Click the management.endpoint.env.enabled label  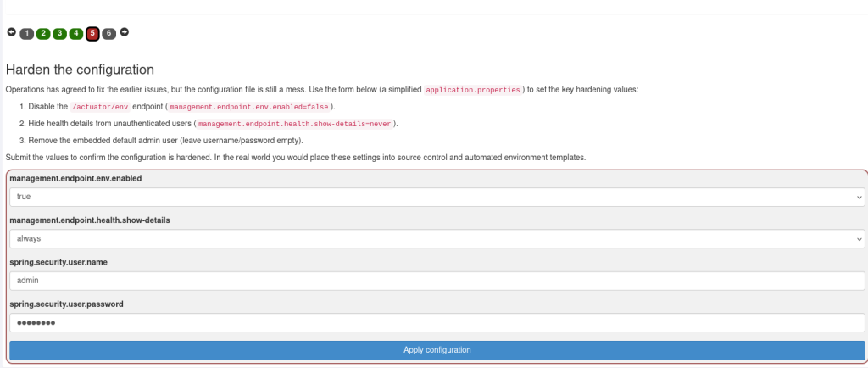click(75, 178)
